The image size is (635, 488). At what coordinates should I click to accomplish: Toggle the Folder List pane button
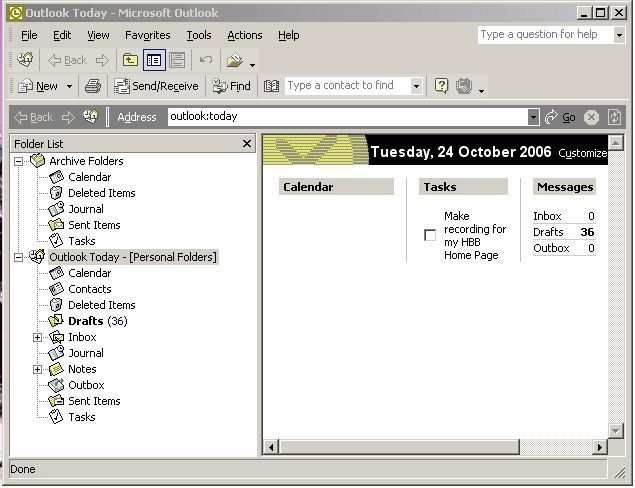click(154, 60)
